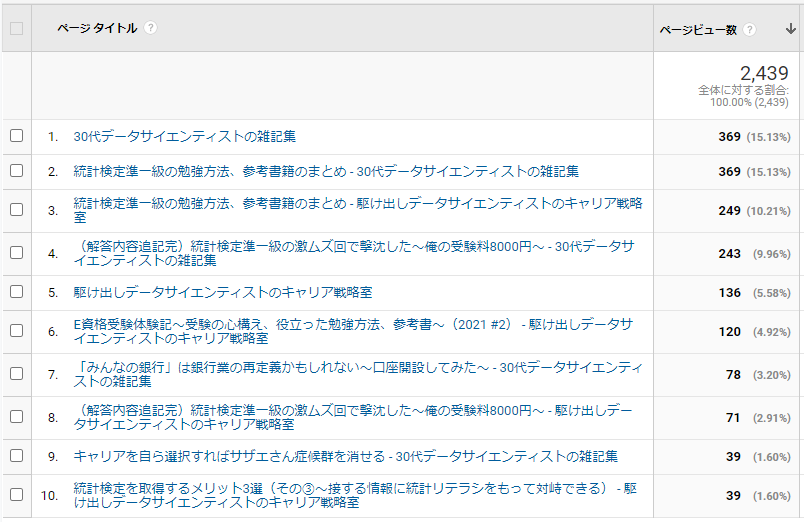Click the ページビュー数 column header
Viewport: 804px width, 522px height.
pos(698,30)
